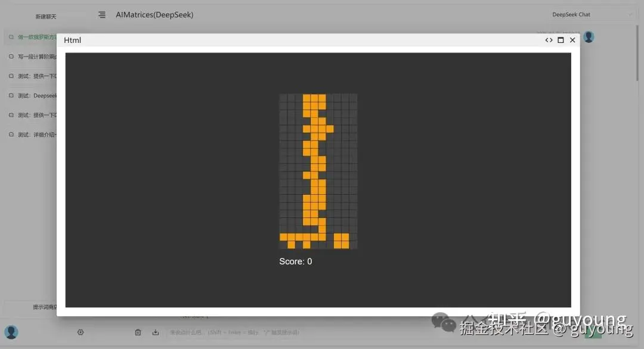
Task: Export chat with the download icon
Action: (155, 332)
